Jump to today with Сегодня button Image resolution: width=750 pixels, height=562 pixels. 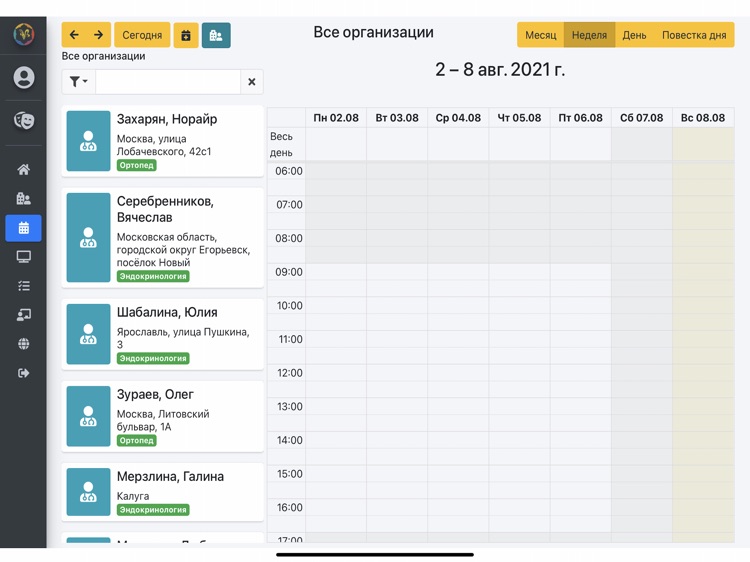(x=142, y=35)
